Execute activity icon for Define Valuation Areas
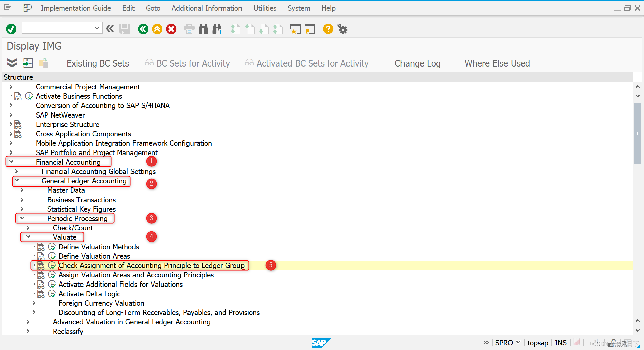This screenshot has height=350, width=644. tap(52, 256)
